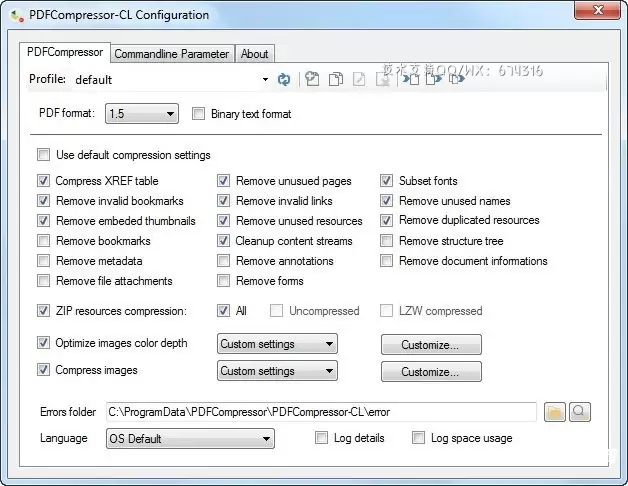Screen dimensions: 628x486
Task: Click the LZW compressed checkbox
Action: tap(386, 311)
